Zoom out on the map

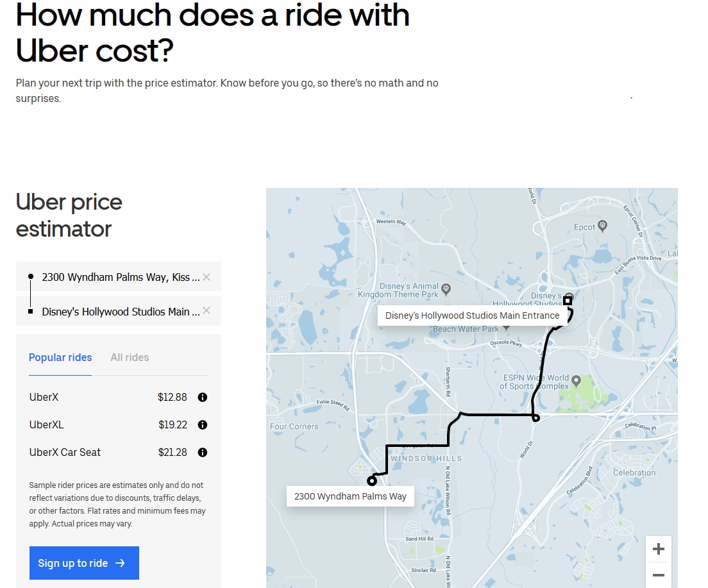coord(659,575)
